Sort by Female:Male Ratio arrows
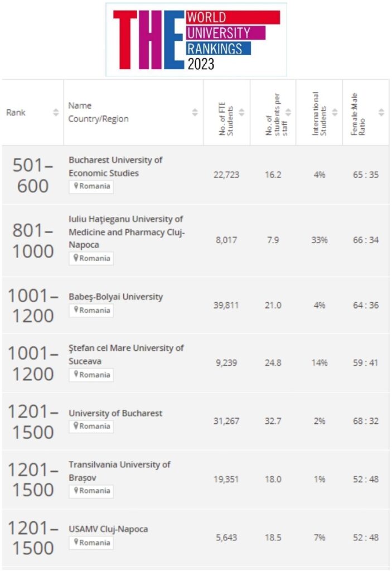 point(381,113)
